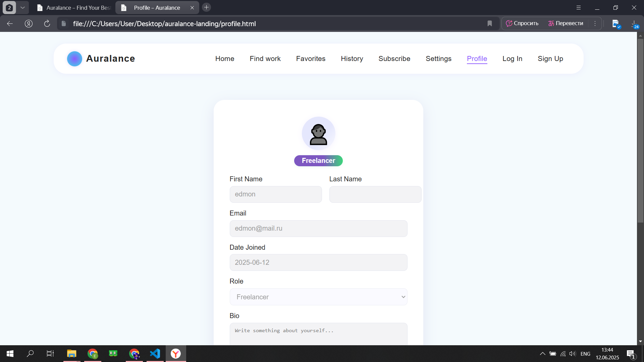
Task: Click the Спросить ask button
Action: pyautogui.click(x=522, y=23)
